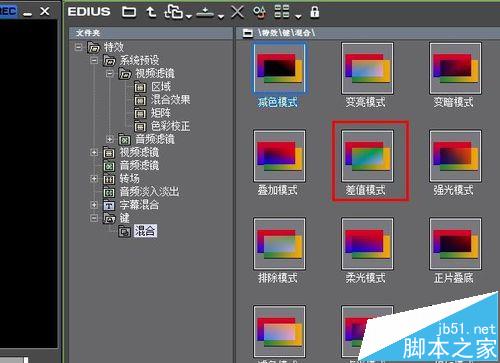Choose the 差值模式 blend effect thumbnail
This screenshot has width=500, height=363.
[367, 156]
